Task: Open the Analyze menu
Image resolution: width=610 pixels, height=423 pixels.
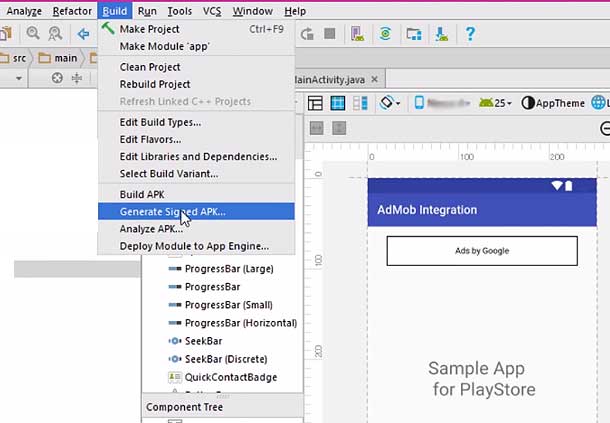Action: tap(24, 11)
